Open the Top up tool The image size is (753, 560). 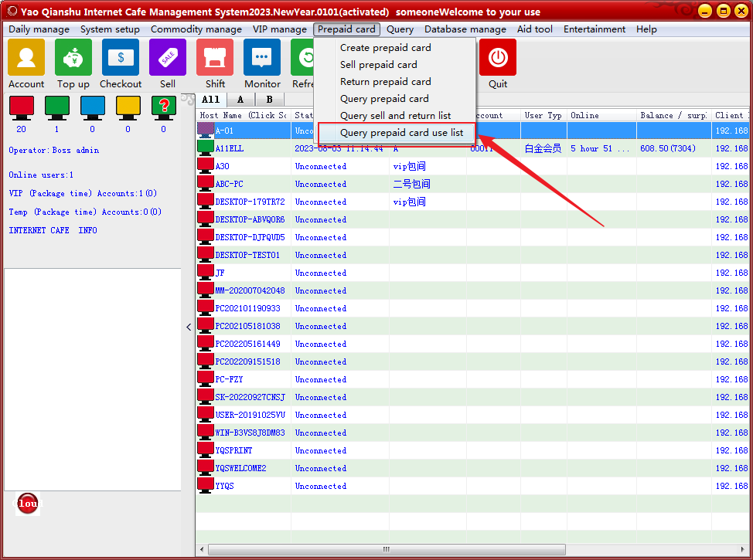tap(73, 59)
